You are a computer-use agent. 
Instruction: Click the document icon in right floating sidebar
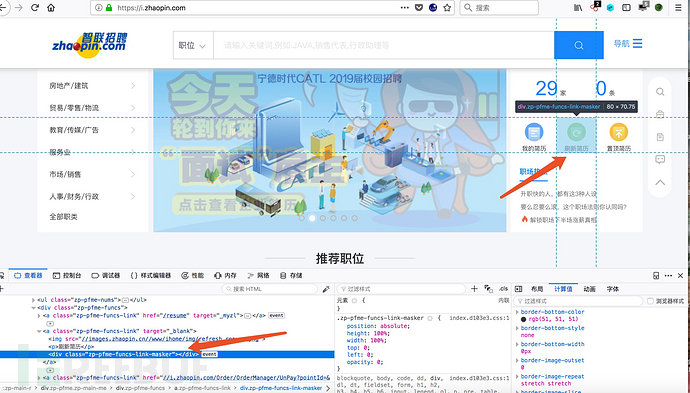(660, 137)
